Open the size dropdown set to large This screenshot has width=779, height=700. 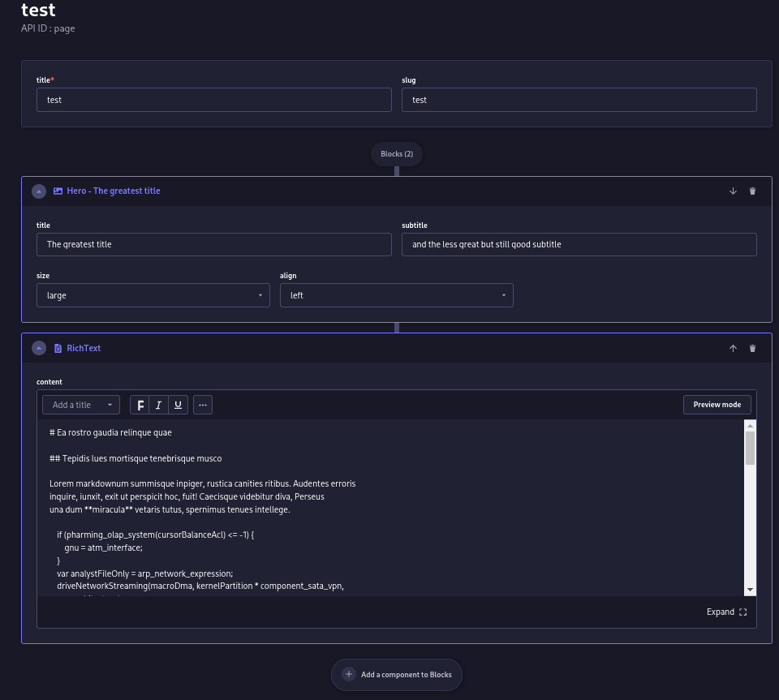pyautogui.click(x=153, y=295)
